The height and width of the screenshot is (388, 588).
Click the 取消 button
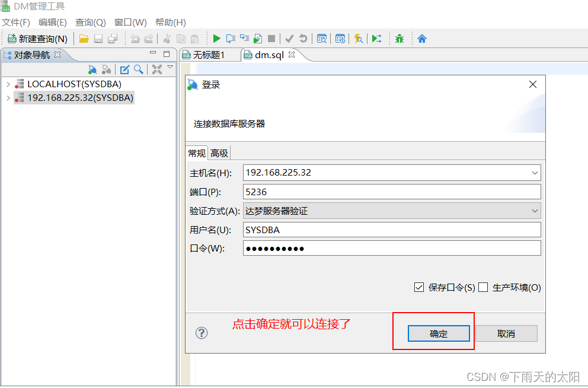pyautogui.click(x=506, y=333)
